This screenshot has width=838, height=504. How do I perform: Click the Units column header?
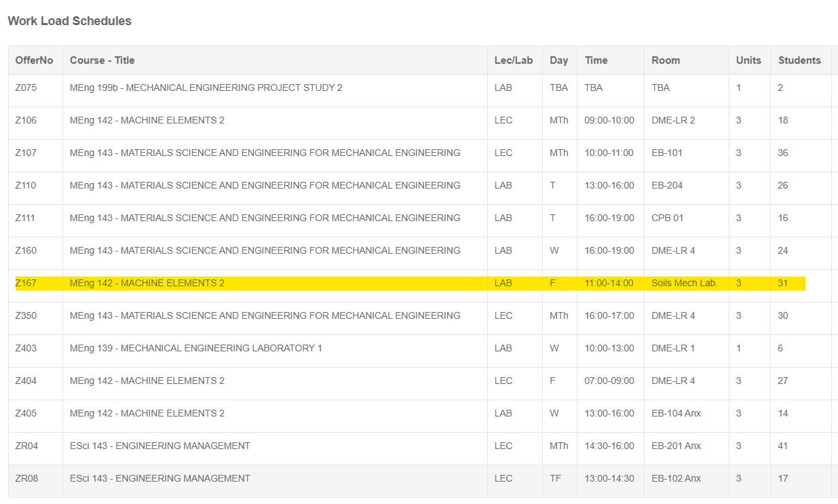748,60
